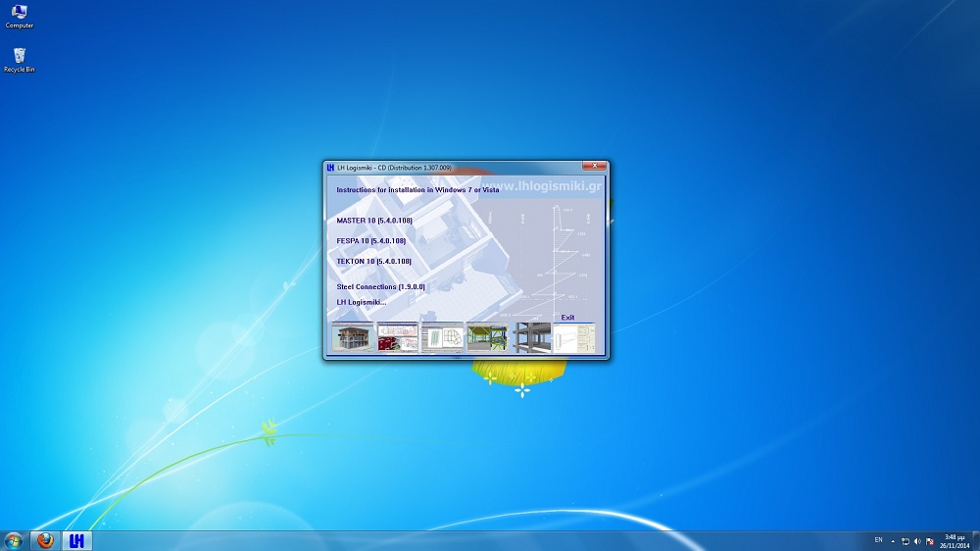Open the connection detail drawing thumbnail
The image size is (980, 551).
click(x=574, y=337)
